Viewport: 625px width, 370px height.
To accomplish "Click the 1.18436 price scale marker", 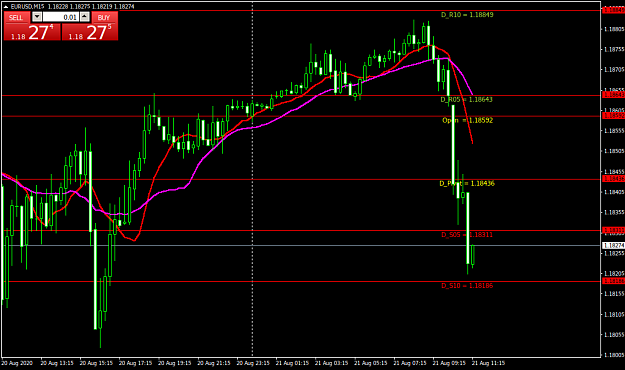I will pyautogui.click(x=613, y=179).
